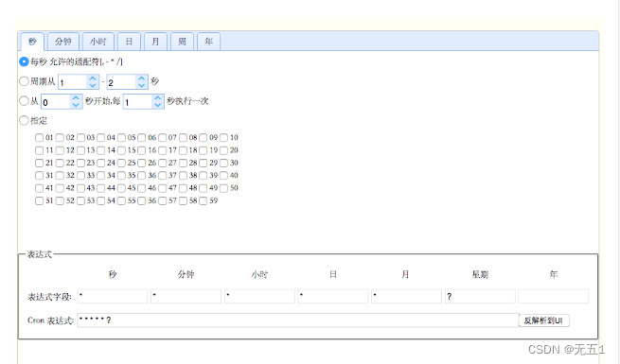Click the interval seconds stepper arrows
The height and width of the screenshot is (364, 620).
pos(158,101)
